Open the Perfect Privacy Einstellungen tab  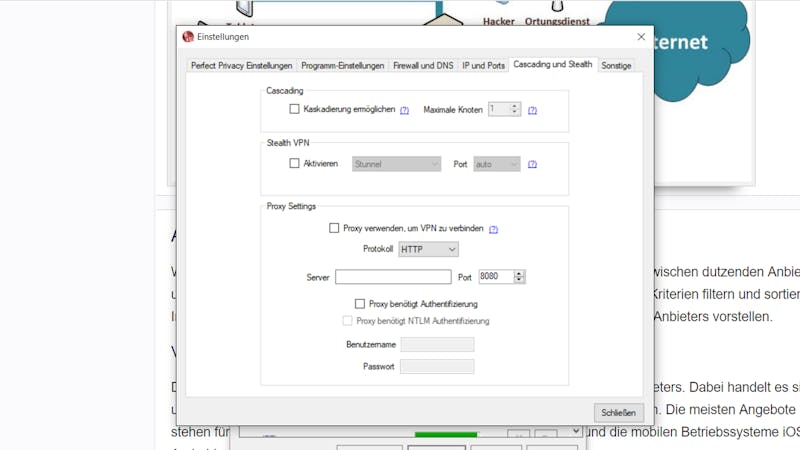tap(241, 65)
